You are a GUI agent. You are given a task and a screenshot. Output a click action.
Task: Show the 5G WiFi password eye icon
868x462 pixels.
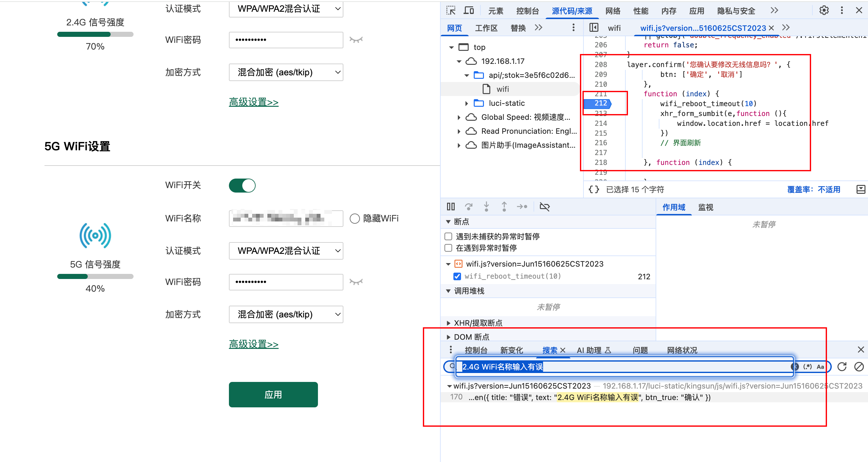[x=356, y=282]
